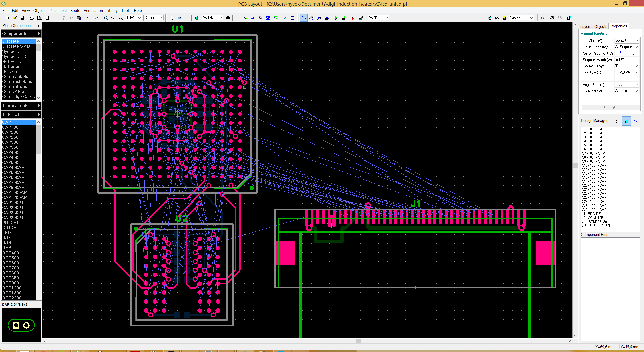Open the Route Mode dropdown
Viewport: 644px width, 352px height.
[627, 47]
